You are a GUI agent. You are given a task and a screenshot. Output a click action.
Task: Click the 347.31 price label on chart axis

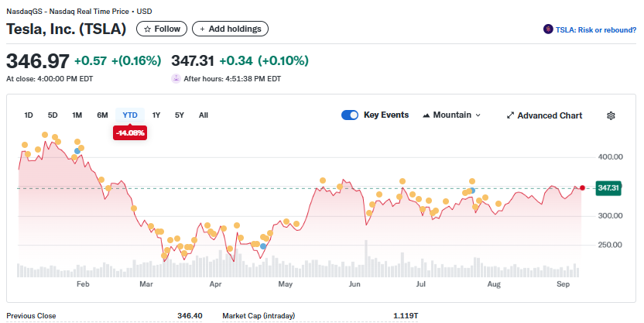tap(608, 187)
